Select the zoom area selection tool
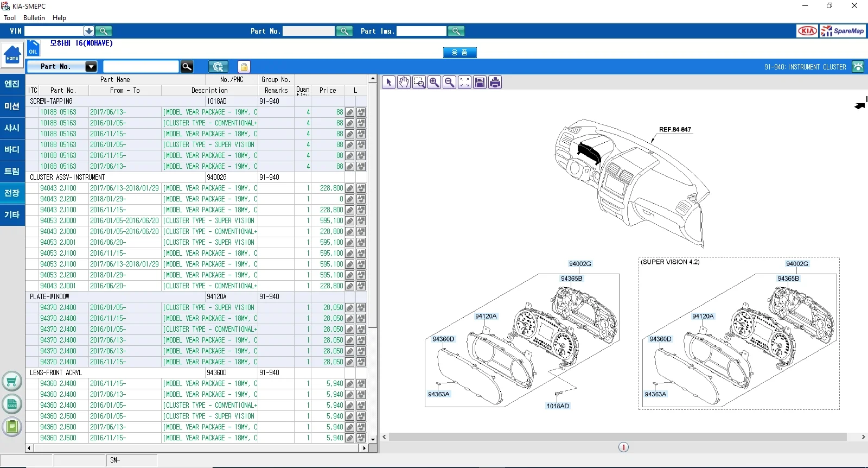This screenshot has height=468, width=868. click(419, 82)
